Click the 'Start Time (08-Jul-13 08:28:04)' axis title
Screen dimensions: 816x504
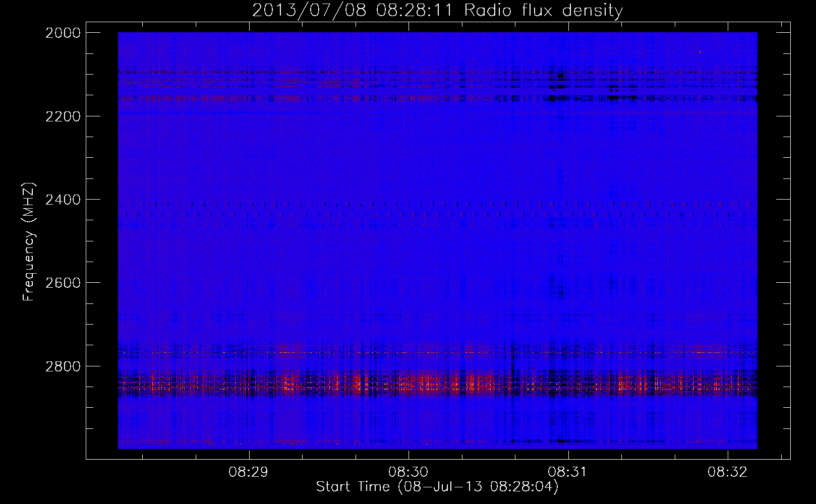pyautogui.click(x=437, y=487)
